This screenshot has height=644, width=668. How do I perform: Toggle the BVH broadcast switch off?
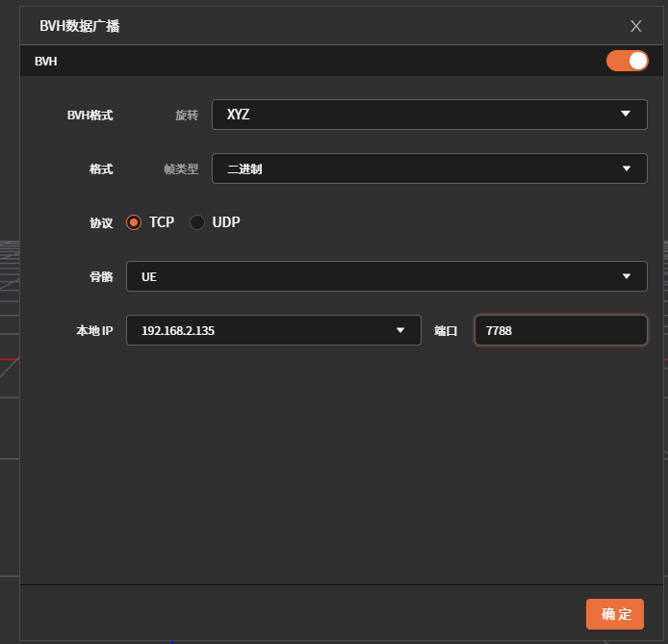tap(627, 61)
